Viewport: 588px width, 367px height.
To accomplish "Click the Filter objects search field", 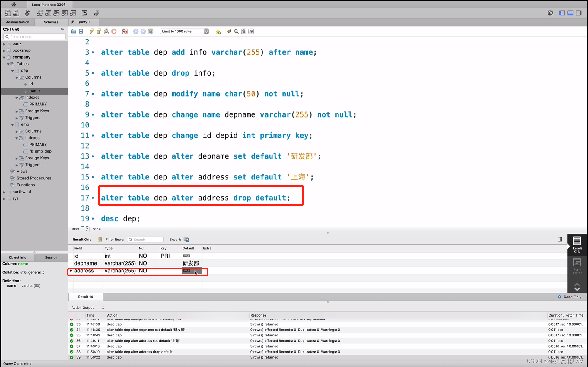I will [35, 37].
